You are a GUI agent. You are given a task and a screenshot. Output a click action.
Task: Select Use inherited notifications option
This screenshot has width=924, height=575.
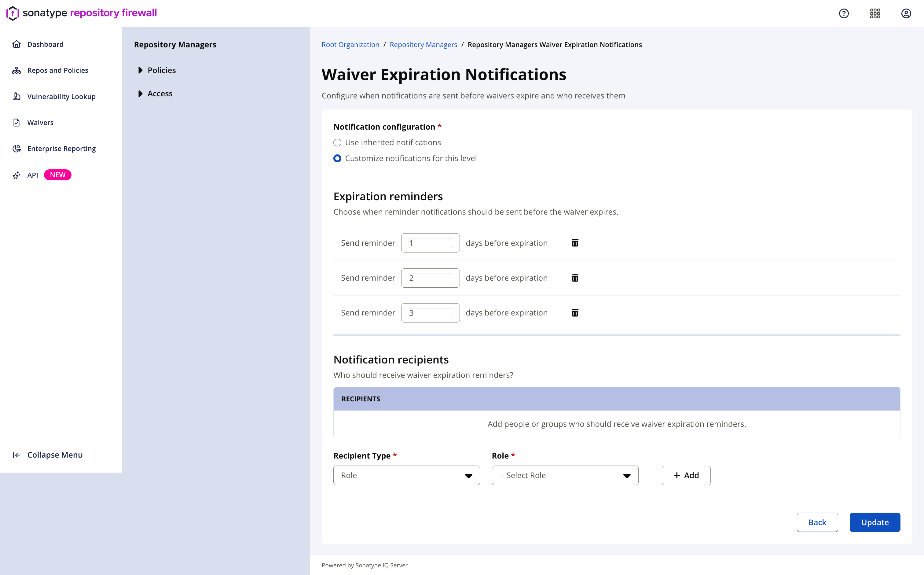[337, 143]
